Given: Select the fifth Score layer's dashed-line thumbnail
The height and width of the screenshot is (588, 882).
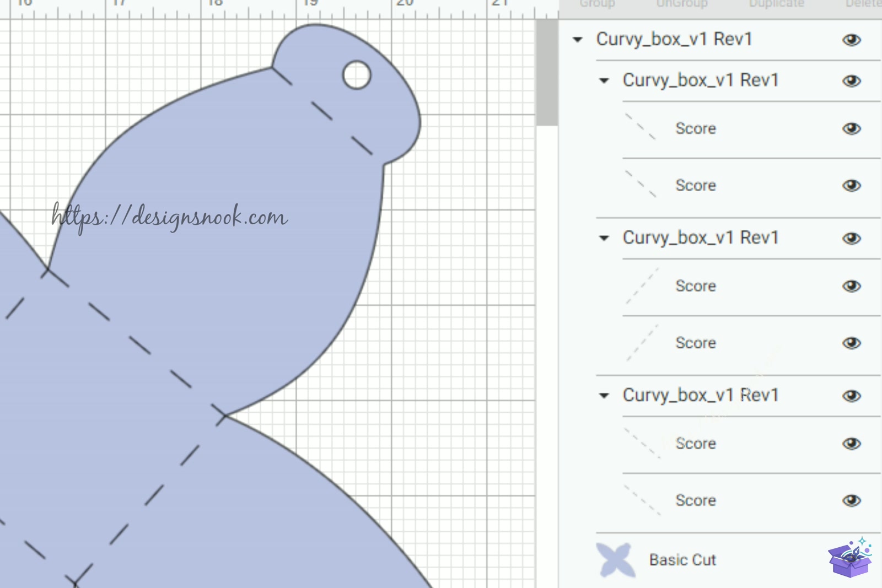Looking at the screenshot, I should (x=642, y=443).
